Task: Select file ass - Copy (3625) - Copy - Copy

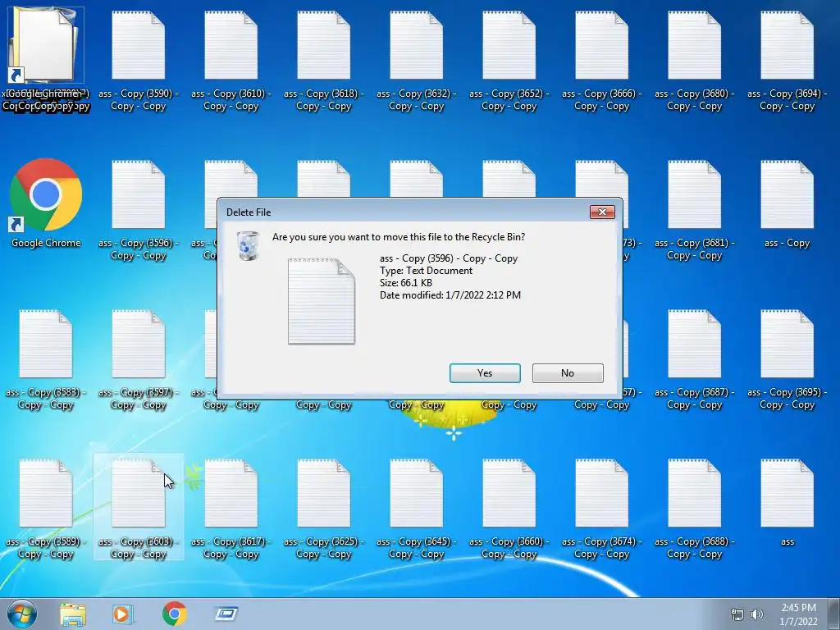Action: tap(323, 509)
